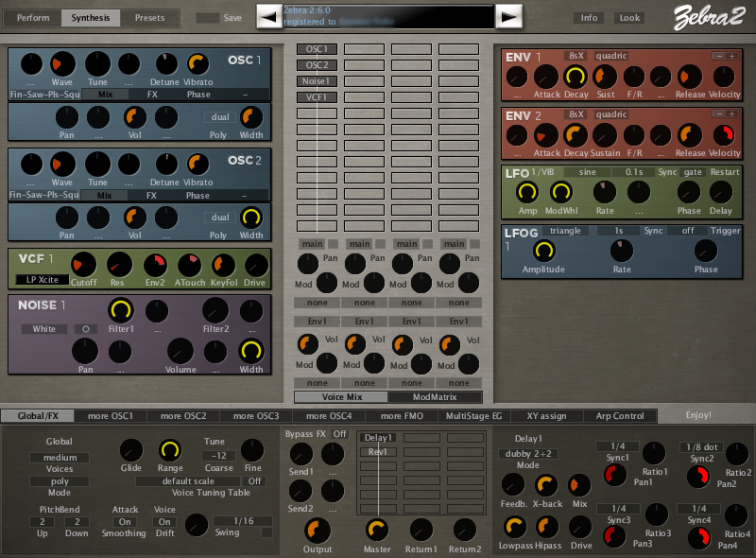Open the ModMatrix tab
Screen dimensions: 756x558
coord(435,397)
